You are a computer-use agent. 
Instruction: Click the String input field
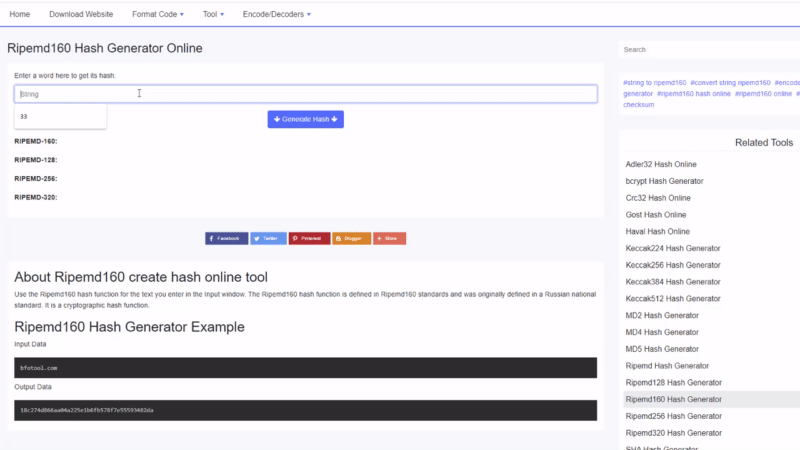tap(305, 94)
